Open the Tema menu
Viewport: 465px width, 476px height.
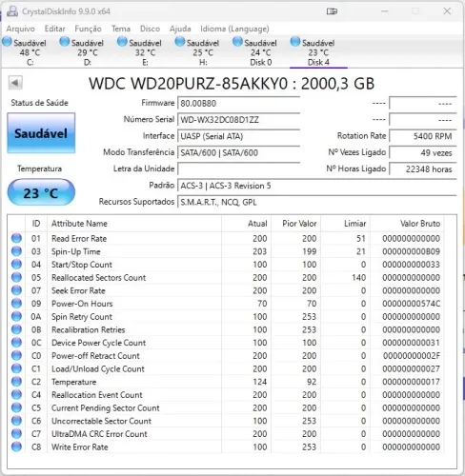tap(121, 29)
